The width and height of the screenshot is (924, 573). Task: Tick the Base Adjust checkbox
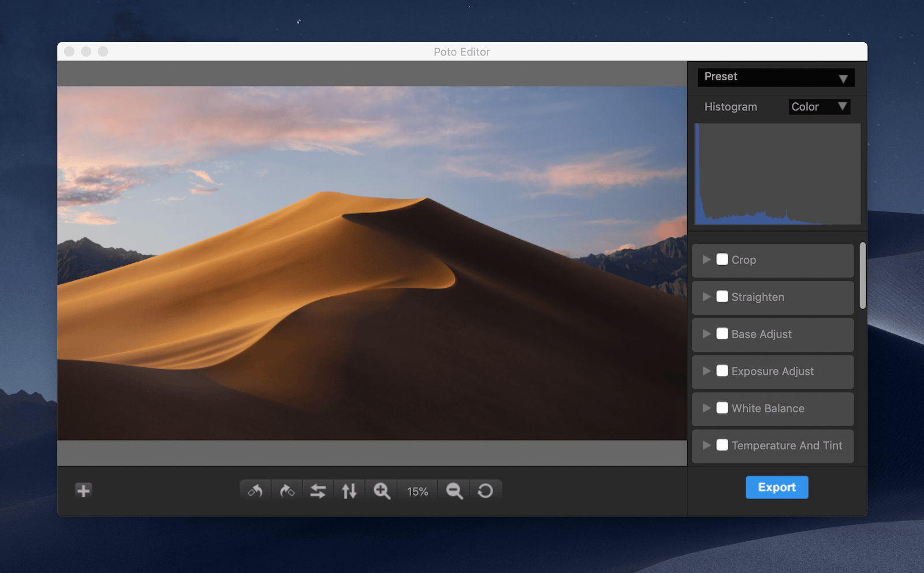(x=722, y=333)
